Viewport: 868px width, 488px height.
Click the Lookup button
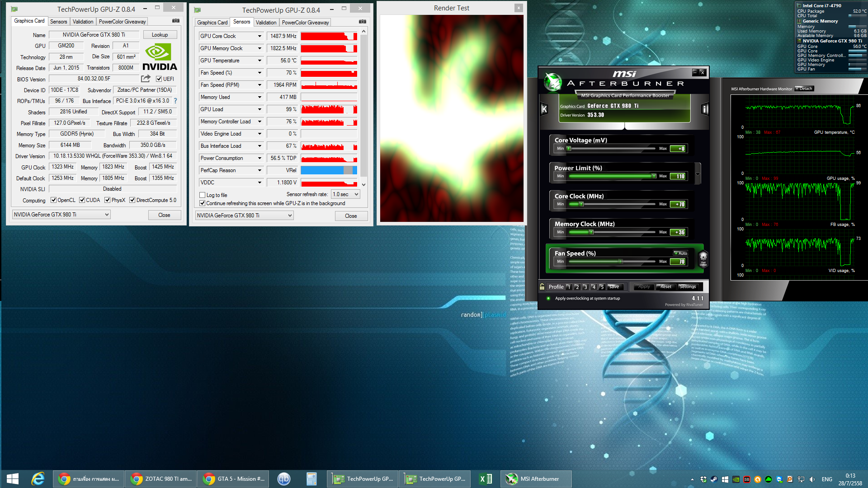[160, 35]
